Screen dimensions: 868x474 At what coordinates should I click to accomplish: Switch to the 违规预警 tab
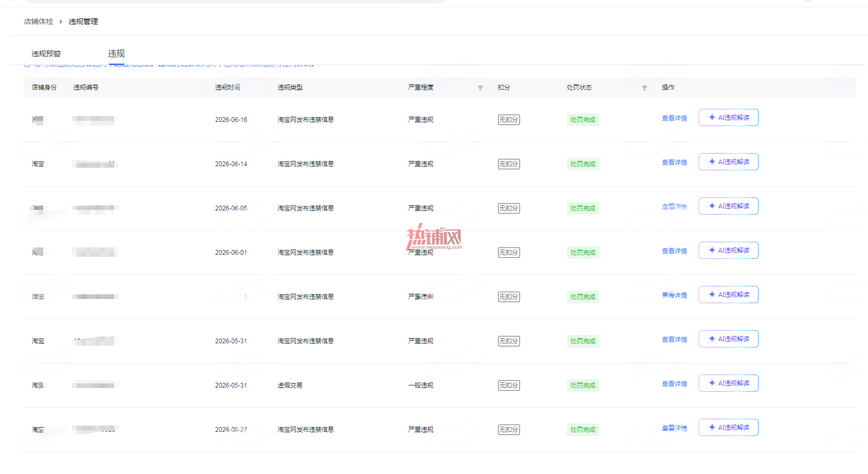pos(46,54)
